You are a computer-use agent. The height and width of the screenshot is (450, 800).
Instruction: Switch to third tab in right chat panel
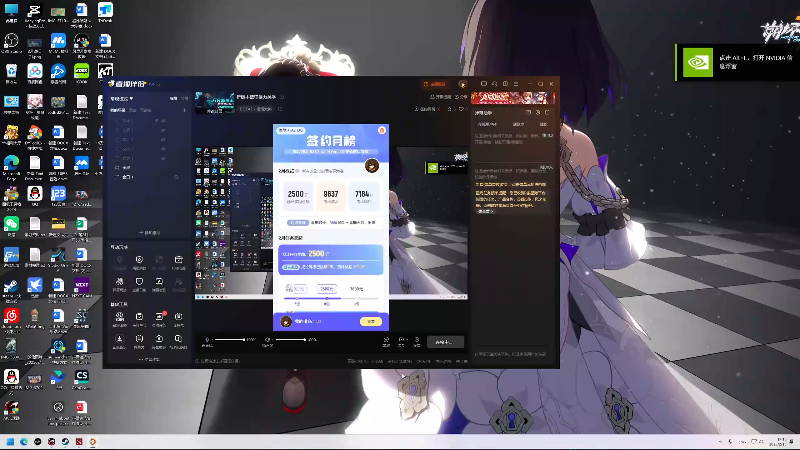(543, 124)
